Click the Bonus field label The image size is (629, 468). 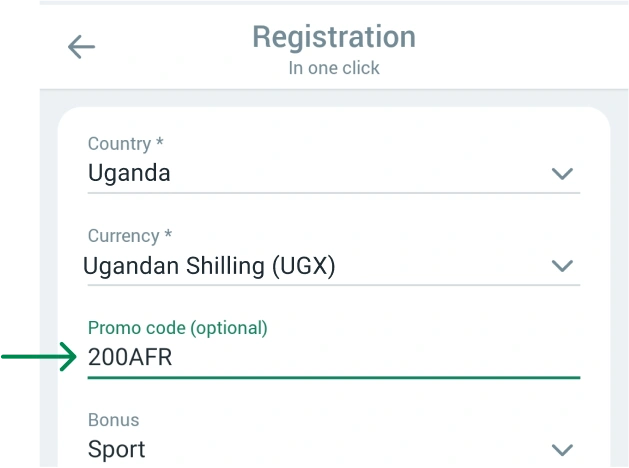coord(114,420)
